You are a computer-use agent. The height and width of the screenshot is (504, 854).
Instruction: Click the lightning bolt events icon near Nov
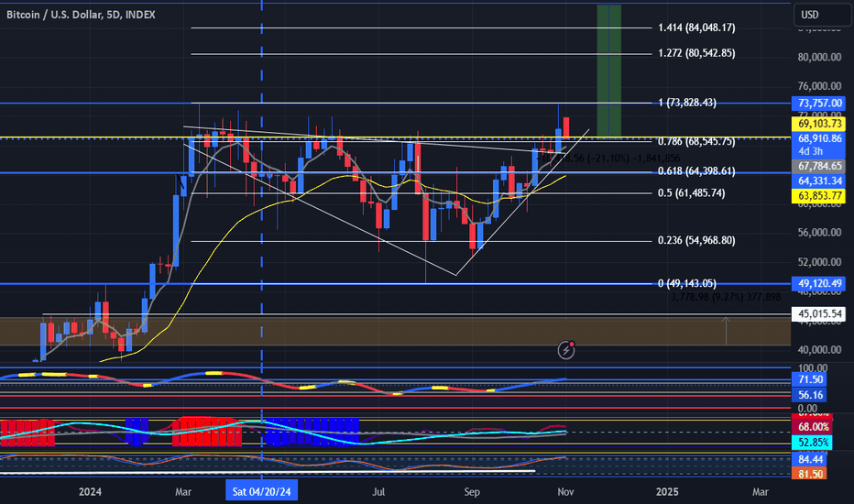point(566,350)
